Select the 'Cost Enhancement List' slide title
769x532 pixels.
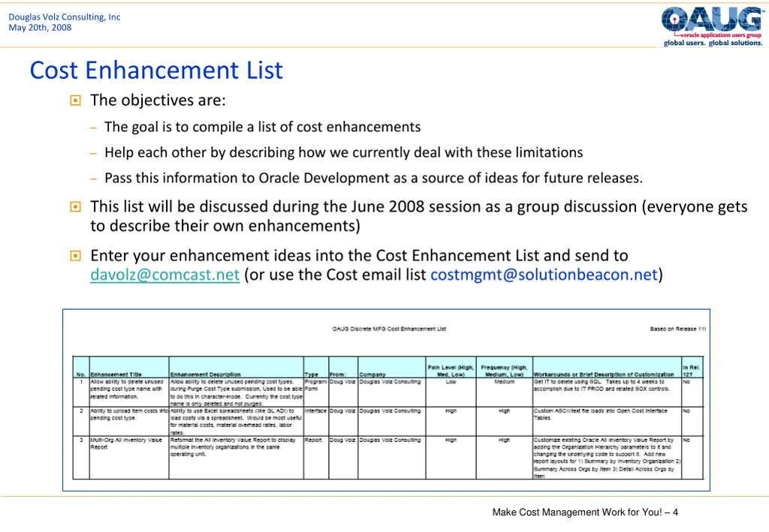[x=156, y=70]
